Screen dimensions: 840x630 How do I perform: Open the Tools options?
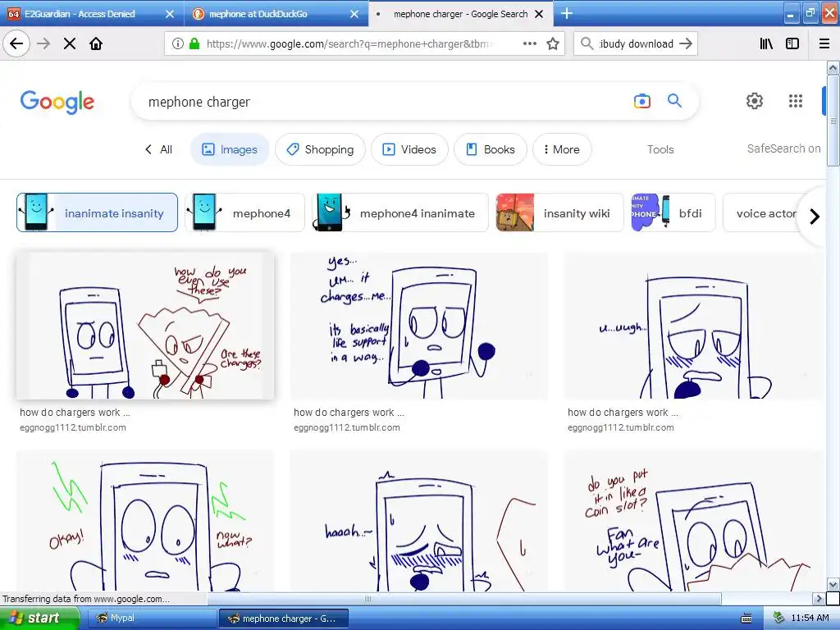click(x=660, y=149)
